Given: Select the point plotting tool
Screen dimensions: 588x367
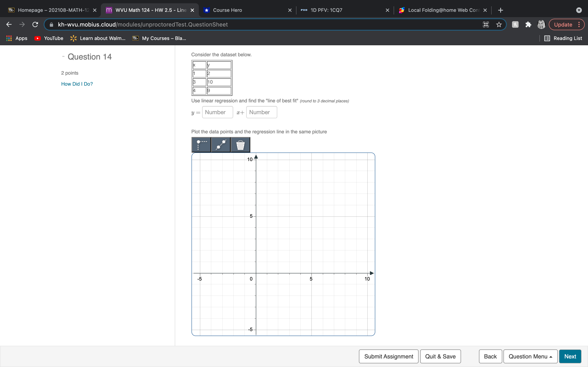Looking at the screenshot, I should pyautogui.click(x=201, y=144).
